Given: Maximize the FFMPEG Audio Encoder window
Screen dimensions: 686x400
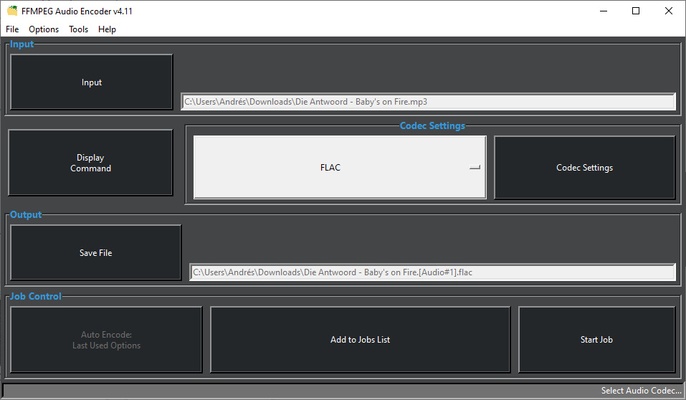Looking at the screenshot, I should coord(636,11).
